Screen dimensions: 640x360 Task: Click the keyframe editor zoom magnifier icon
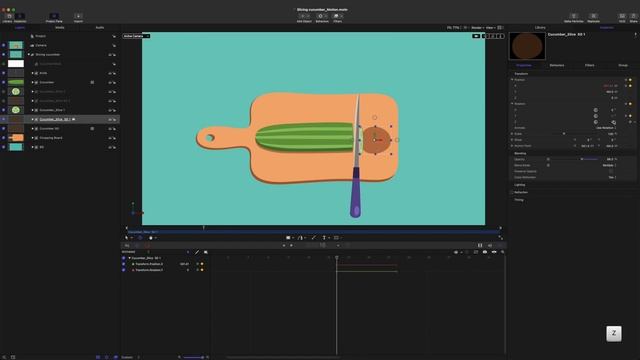coord(502,252)
